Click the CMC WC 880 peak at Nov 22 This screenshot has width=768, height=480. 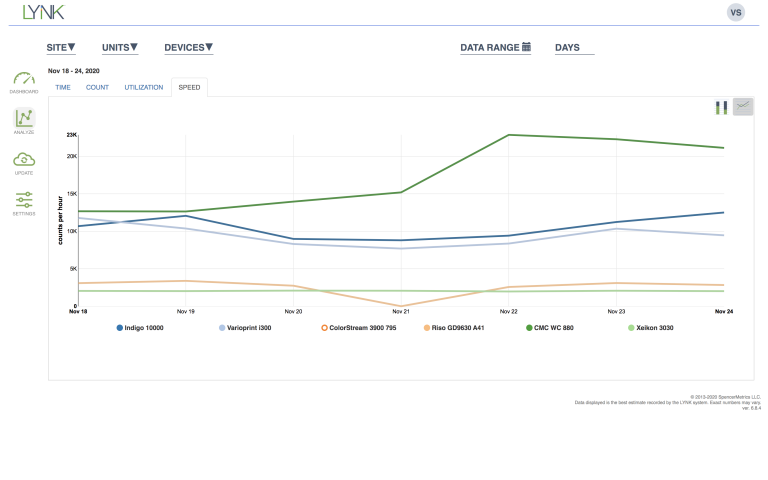pyautogui.click(x=508, y=135)
